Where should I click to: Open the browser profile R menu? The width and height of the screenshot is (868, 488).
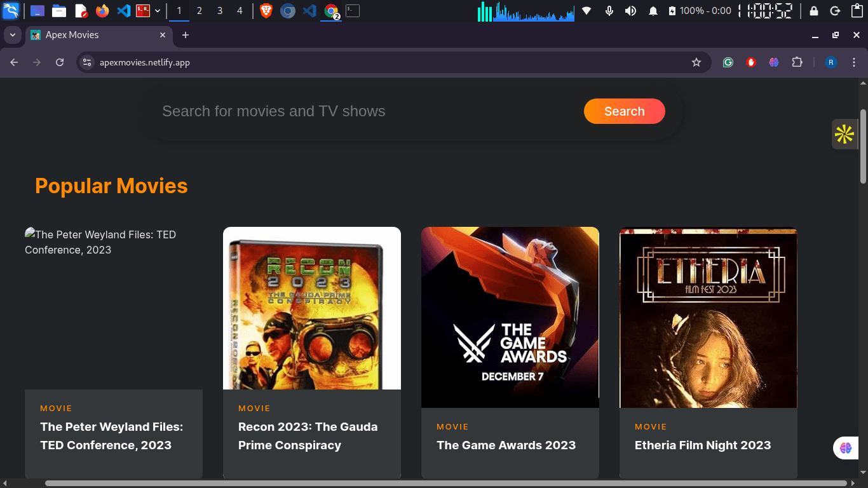[831, 62]
